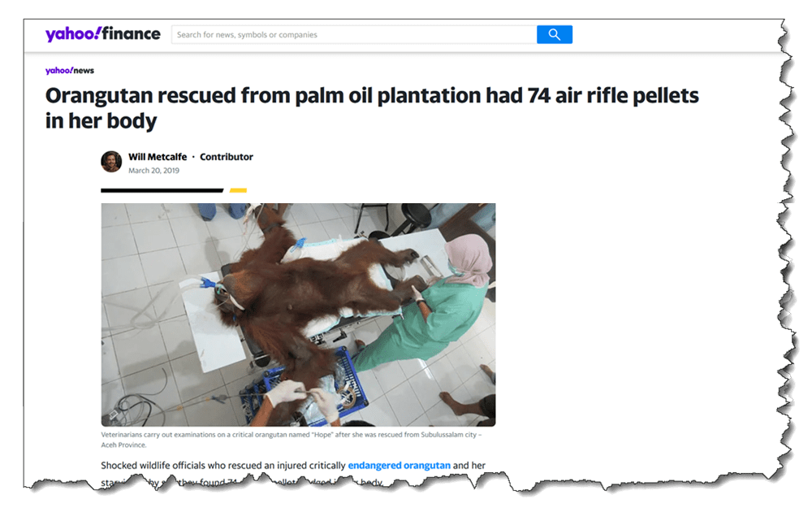Click the blue magnifier search button
Viewport: 812px width, 508px height.
click(554, 34)
